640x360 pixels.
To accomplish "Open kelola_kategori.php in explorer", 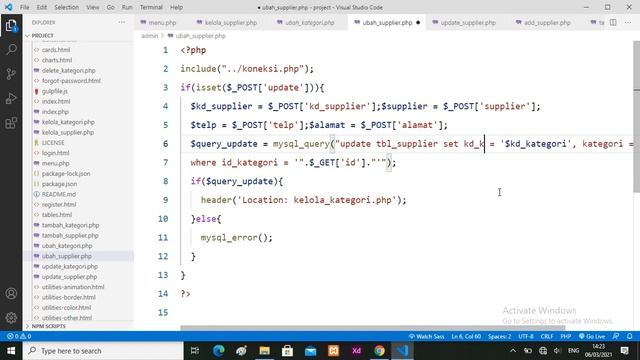I will pyautogui.click(x=68, y=122).
